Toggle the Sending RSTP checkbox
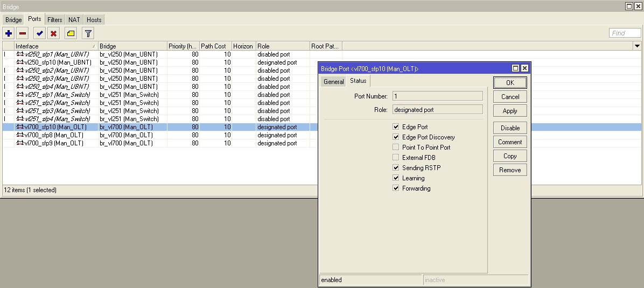The image size is (644, 288). click(396, 168)
